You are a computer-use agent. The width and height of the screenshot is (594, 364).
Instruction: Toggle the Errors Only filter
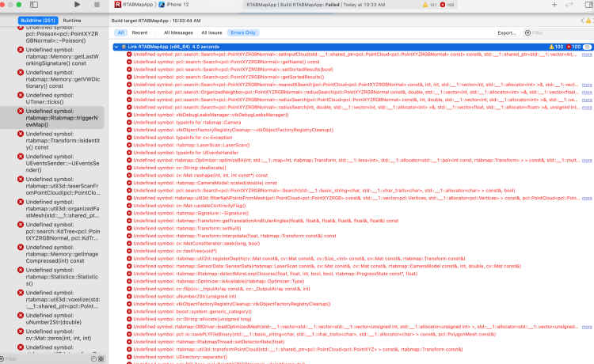242,32
